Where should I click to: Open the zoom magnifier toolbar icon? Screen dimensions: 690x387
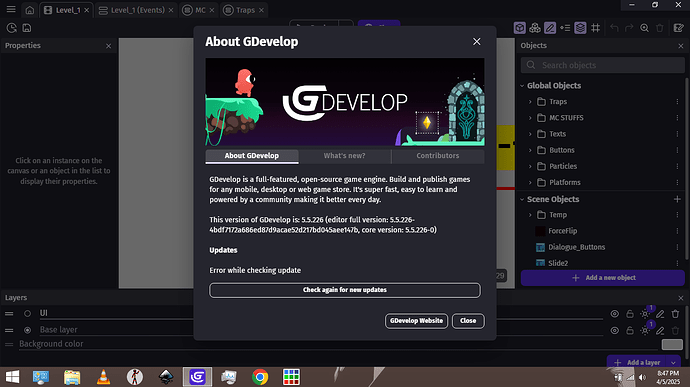(x=644, y=28)
